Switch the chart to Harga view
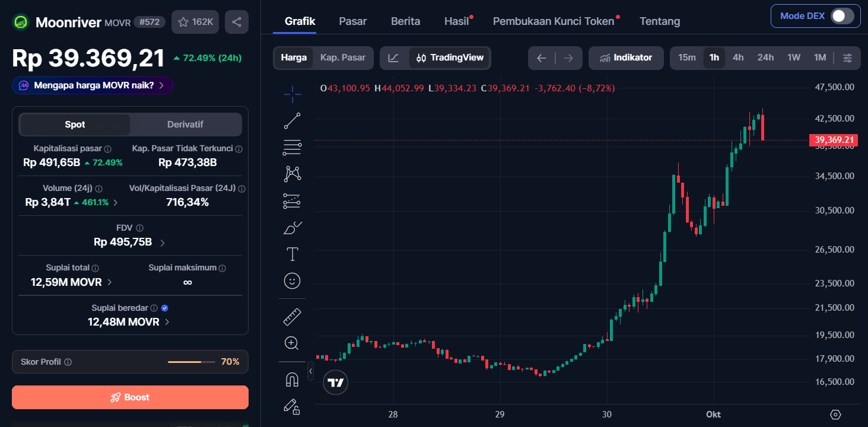This screenshot has width=868, height=427. (x=294, y=58)
